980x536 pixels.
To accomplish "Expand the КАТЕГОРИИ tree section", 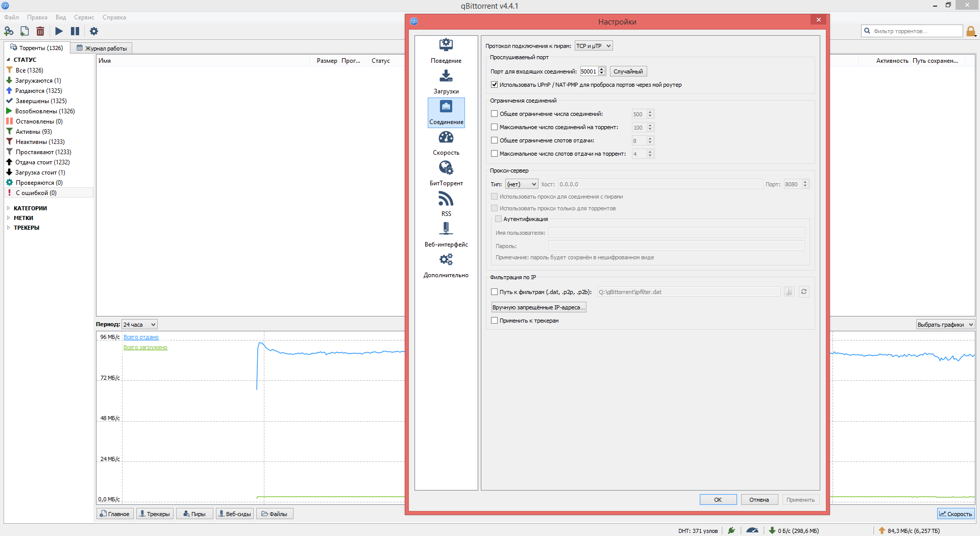I will click(x=9, y=208).
